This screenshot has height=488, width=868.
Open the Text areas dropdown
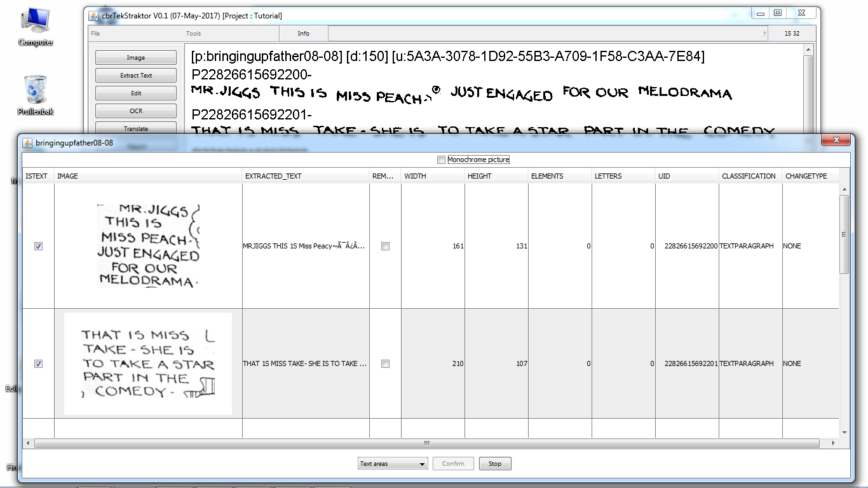point(393,464)
